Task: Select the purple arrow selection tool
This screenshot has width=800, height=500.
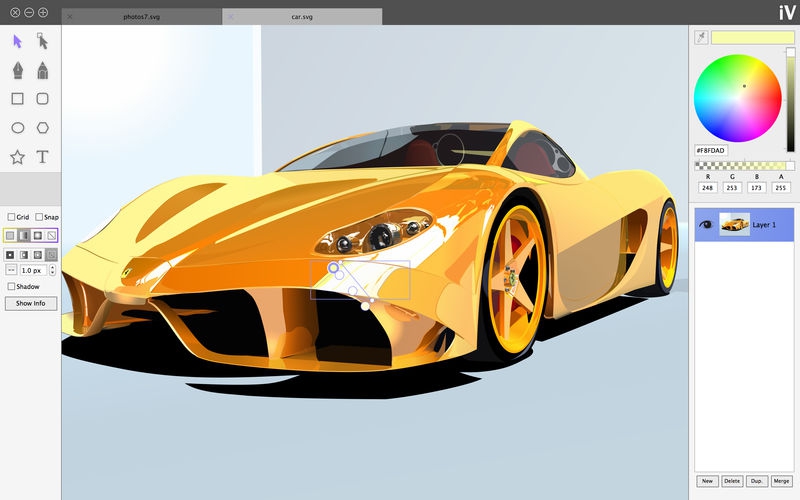Action: 17,41
